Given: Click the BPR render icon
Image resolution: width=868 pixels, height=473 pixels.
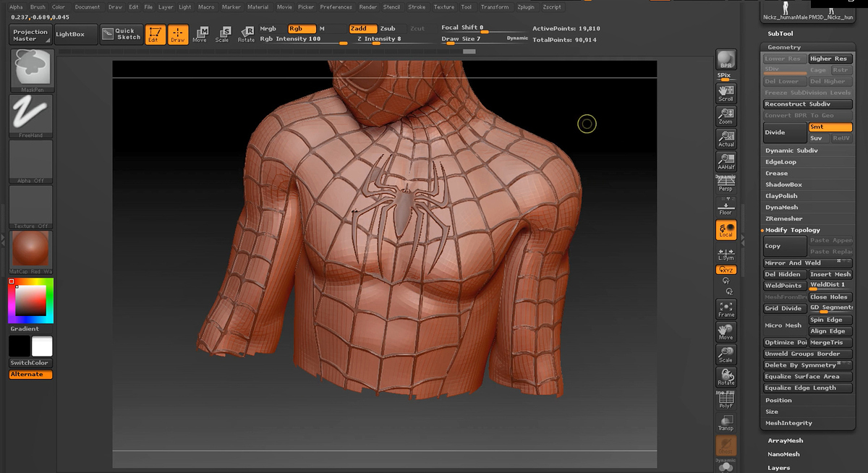Looking at the screenshot, I should click(x=726, y=60).
